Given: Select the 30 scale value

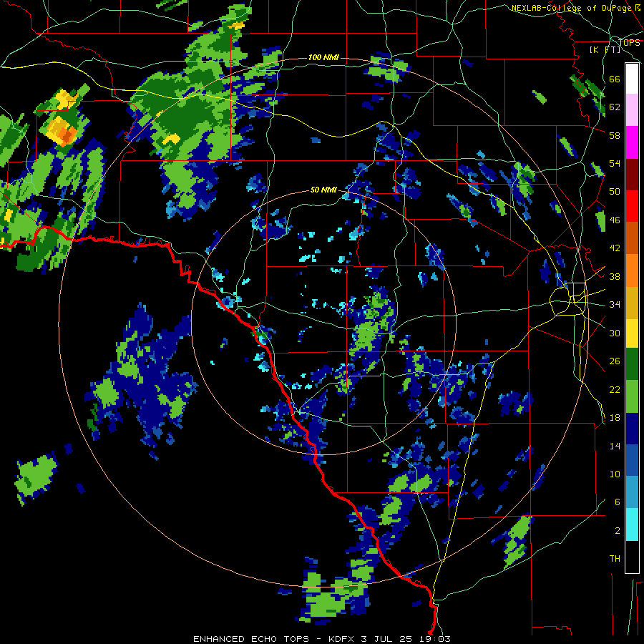Looking at the screenshot, I should point(615,333).
